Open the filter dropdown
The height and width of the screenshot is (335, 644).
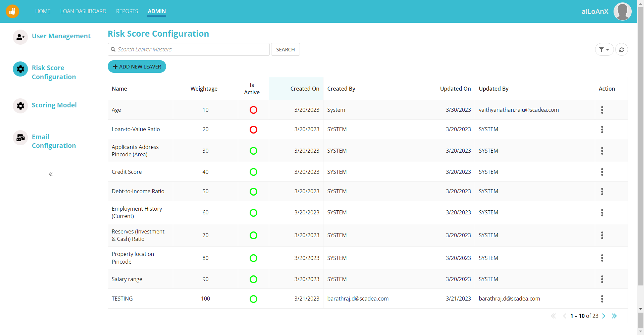(604, 49)
